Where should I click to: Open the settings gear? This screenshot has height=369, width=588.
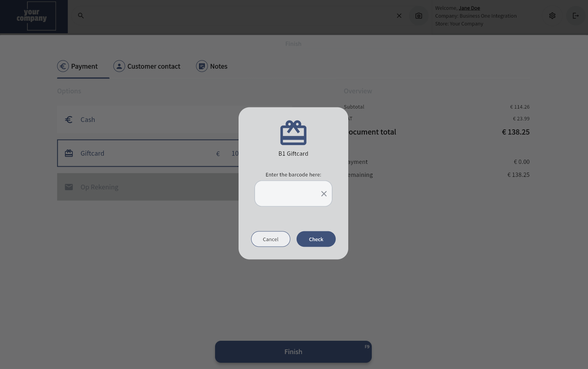[552, 16]
